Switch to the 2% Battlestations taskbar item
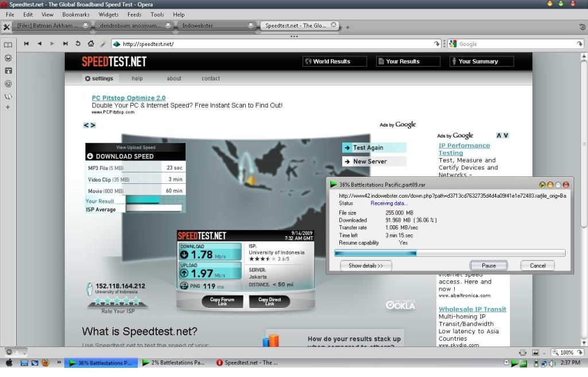The height and width of the screenshot is (377, 588). [174, 363]
